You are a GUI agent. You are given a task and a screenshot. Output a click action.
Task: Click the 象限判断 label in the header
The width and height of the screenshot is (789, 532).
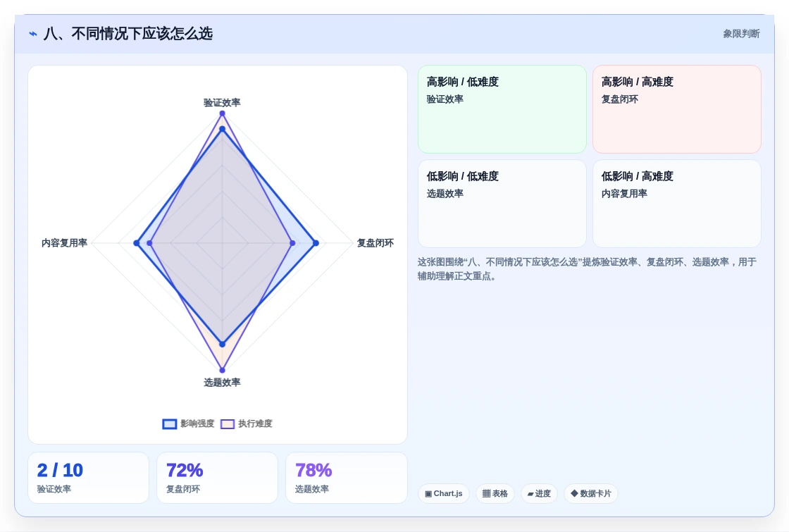point(741,34)
